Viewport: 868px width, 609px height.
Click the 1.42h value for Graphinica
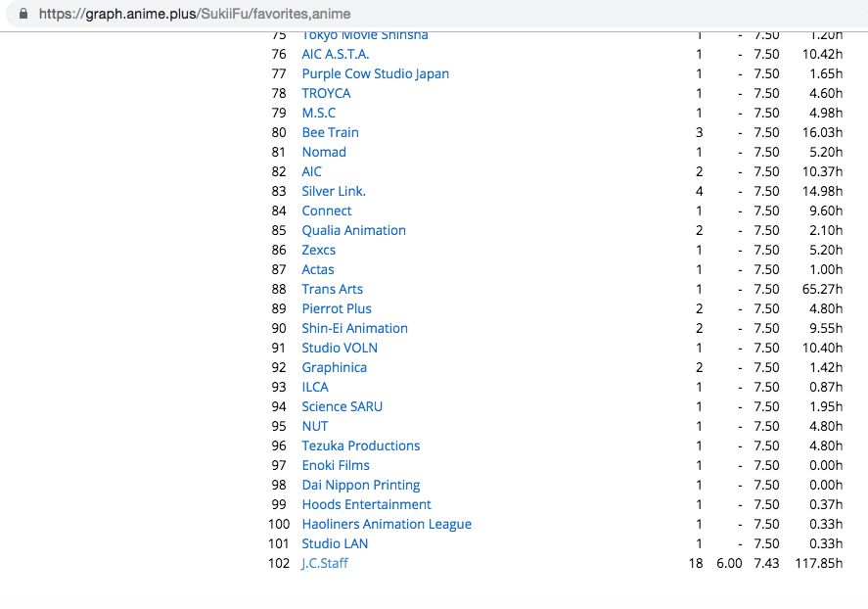826,367
